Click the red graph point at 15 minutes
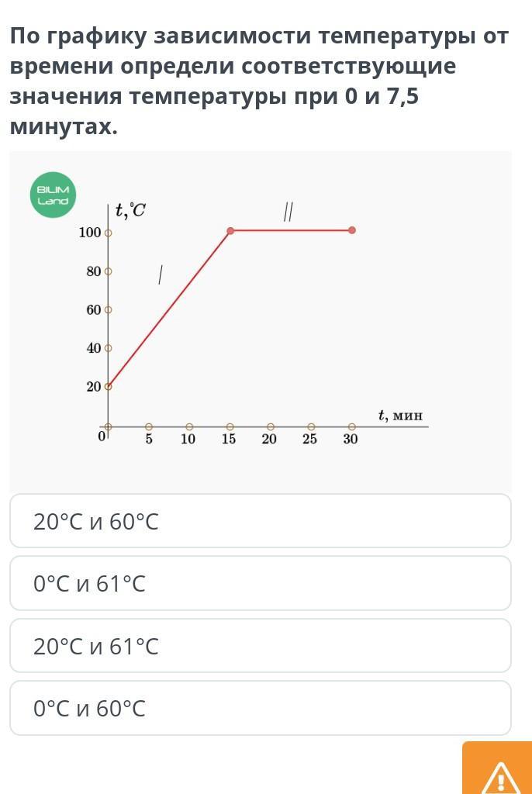532x794 pixels. (230, 231)
